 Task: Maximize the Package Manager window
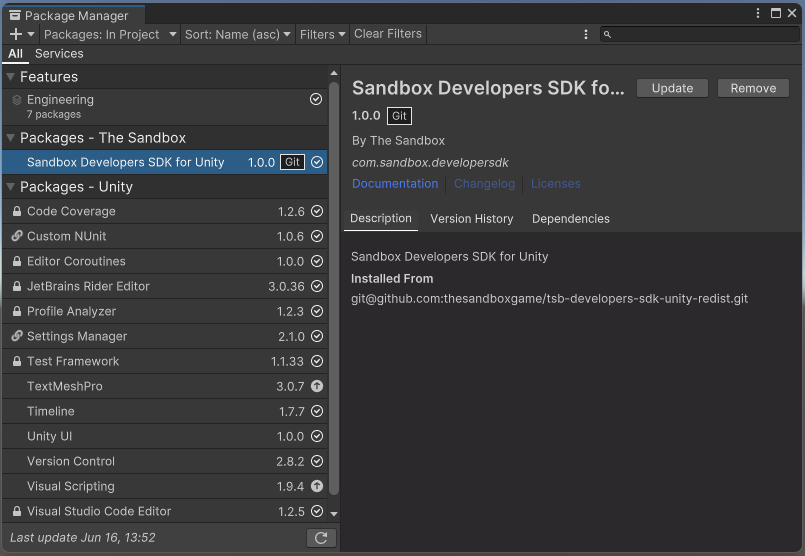776,13
